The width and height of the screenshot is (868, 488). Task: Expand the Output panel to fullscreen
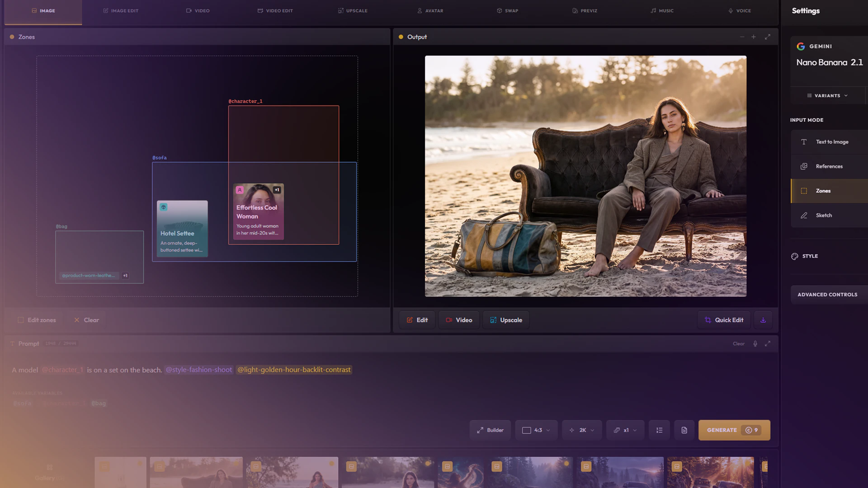(768, 37)
